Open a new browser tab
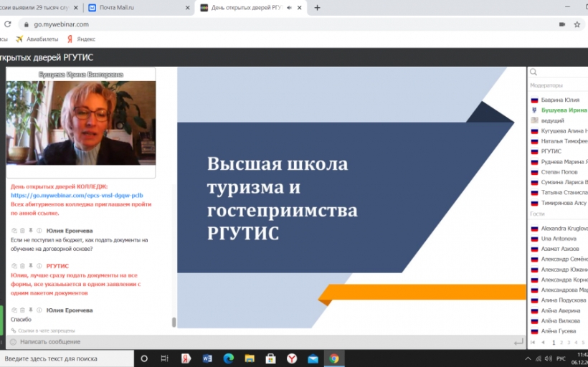Screen dimensions: 588x367 coord(317,7)
